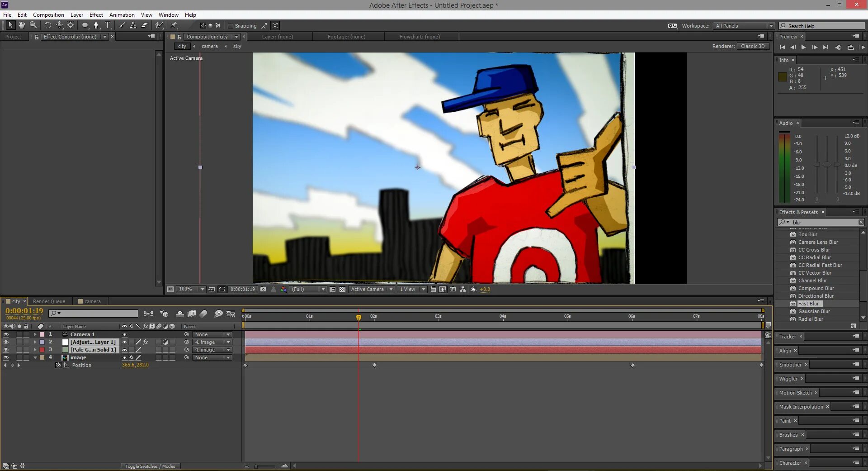Click the Camera 1 pink label color swatch
Screen dimensions: 868x471
coord(42,334)
